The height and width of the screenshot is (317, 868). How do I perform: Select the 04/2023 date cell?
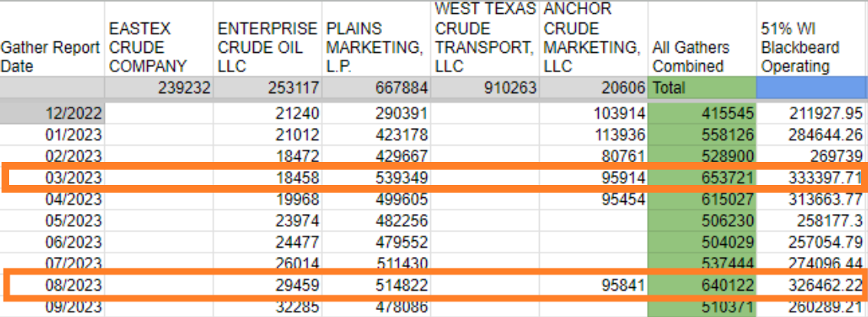coord(53,198)
